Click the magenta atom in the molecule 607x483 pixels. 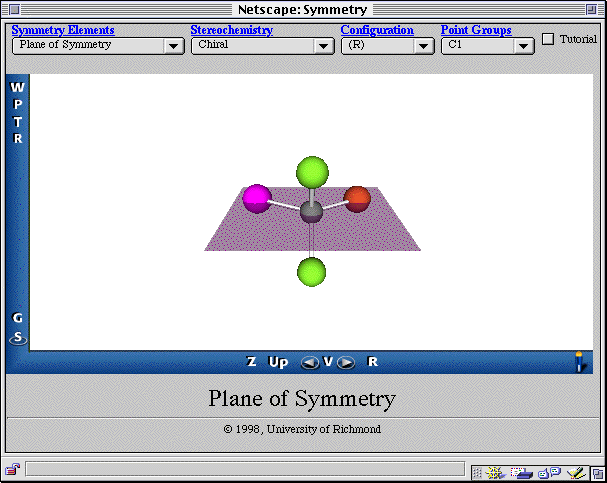pyautogui.click(x=257, y=198)
